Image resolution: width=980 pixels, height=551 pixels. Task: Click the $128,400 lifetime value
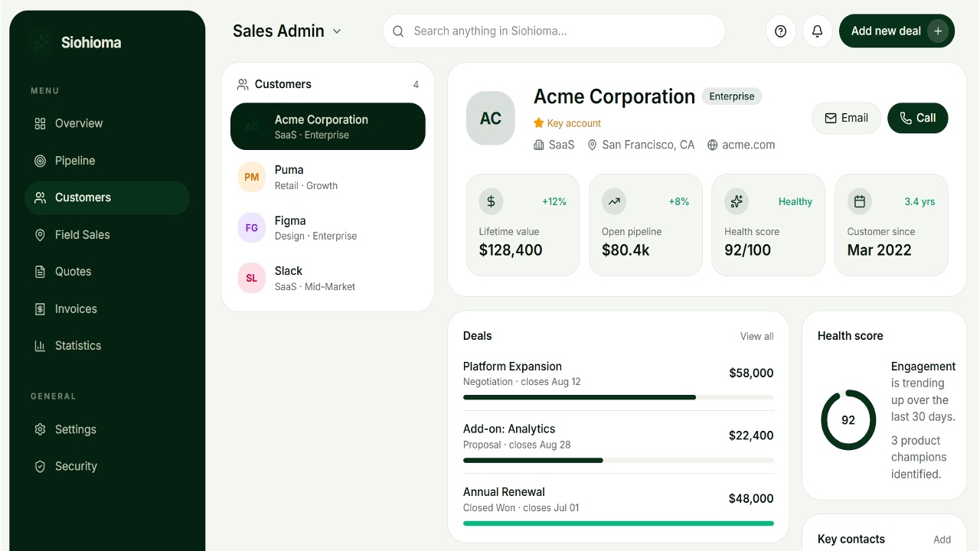[x=511, y=250]
